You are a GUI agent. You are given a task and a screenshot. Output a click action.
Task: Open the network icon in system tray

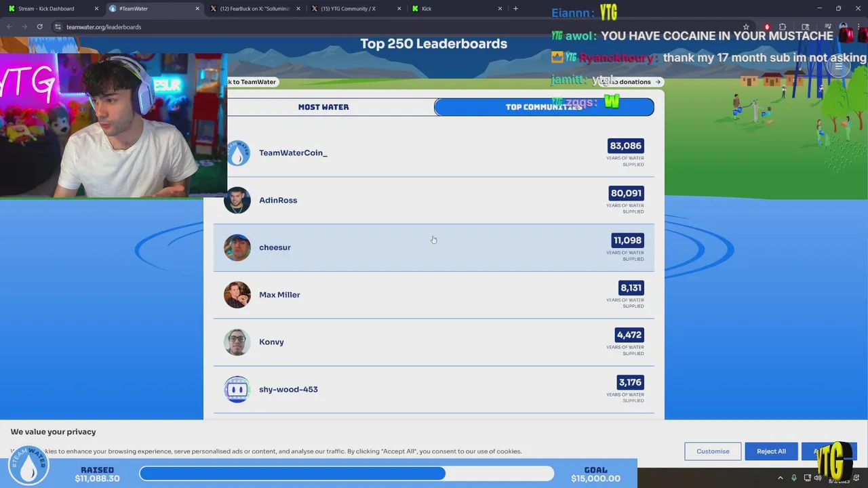807,479
